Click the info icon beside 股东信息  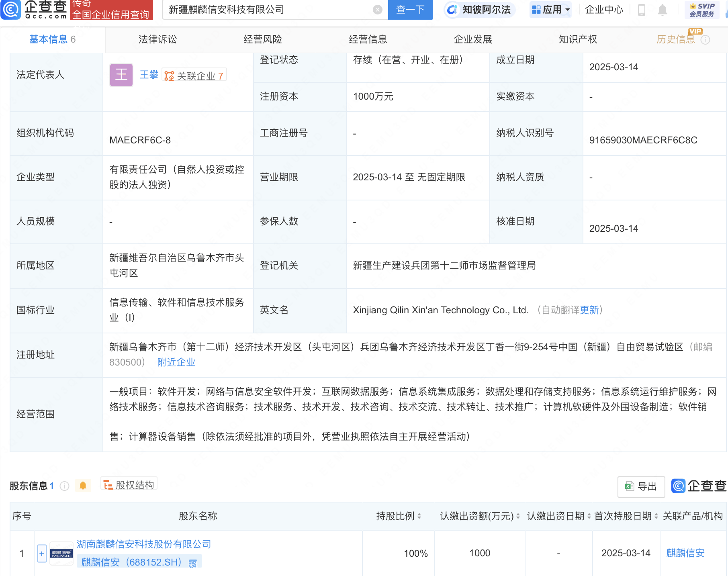coord(64,486)
